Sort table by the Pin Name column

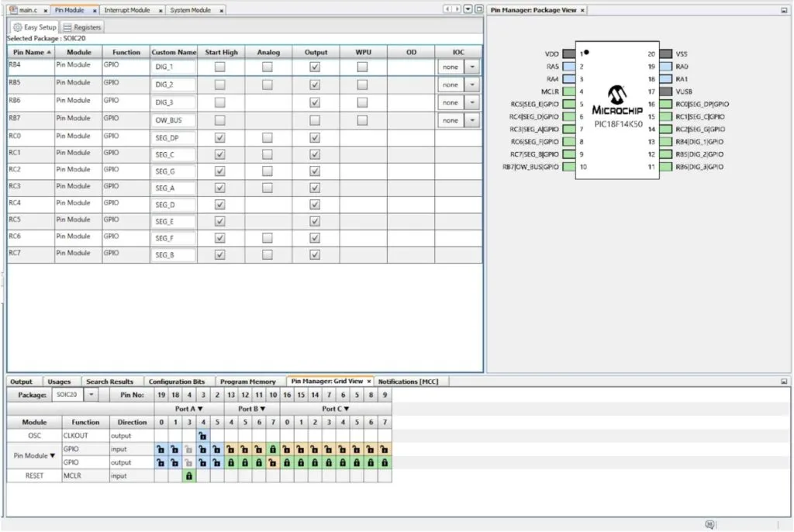(29, 52)
